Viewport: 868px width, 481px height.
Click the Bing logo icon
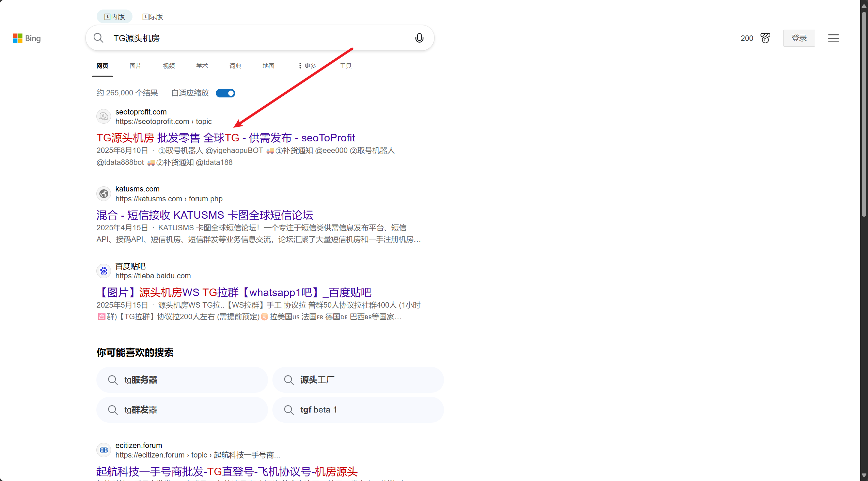coord(18,38)
